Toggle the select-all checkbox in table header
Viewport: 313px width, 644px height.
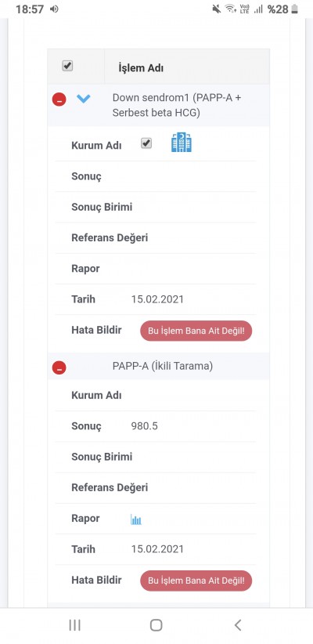pos(67,66)
